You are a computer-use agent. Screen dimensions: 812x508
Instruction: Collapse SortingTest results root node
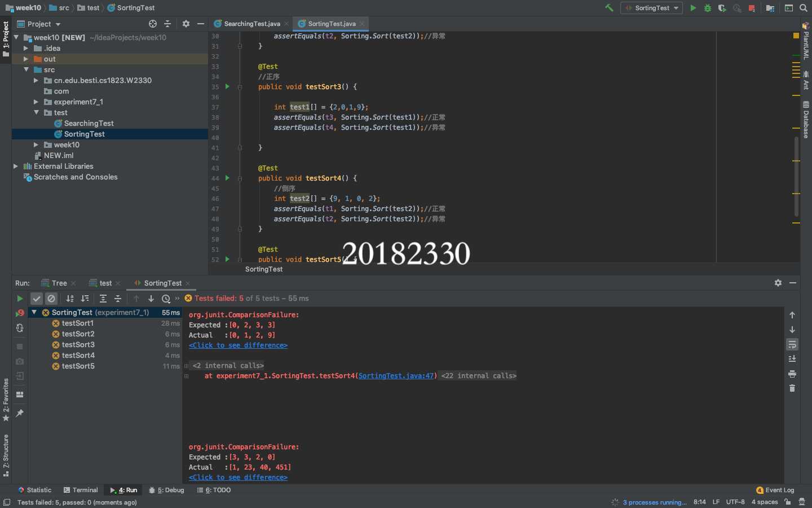(34, 312)
